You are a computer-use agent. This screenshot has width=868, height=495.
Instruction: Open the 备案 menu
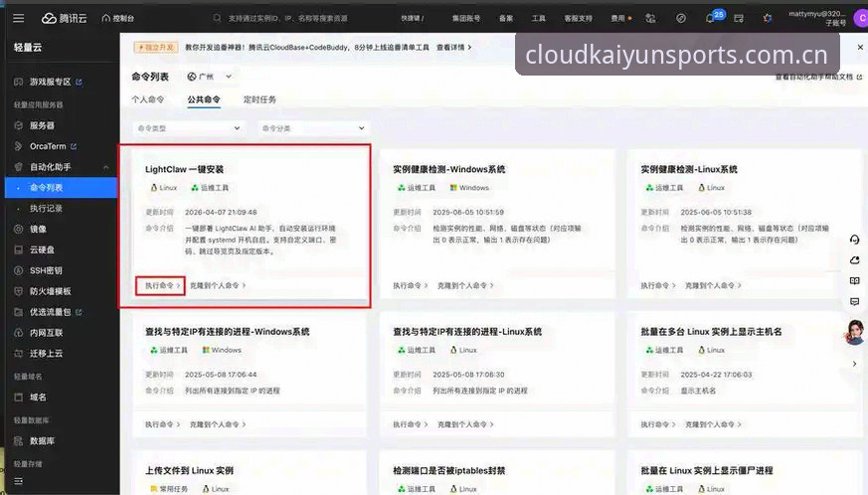[x=506, y=18]
